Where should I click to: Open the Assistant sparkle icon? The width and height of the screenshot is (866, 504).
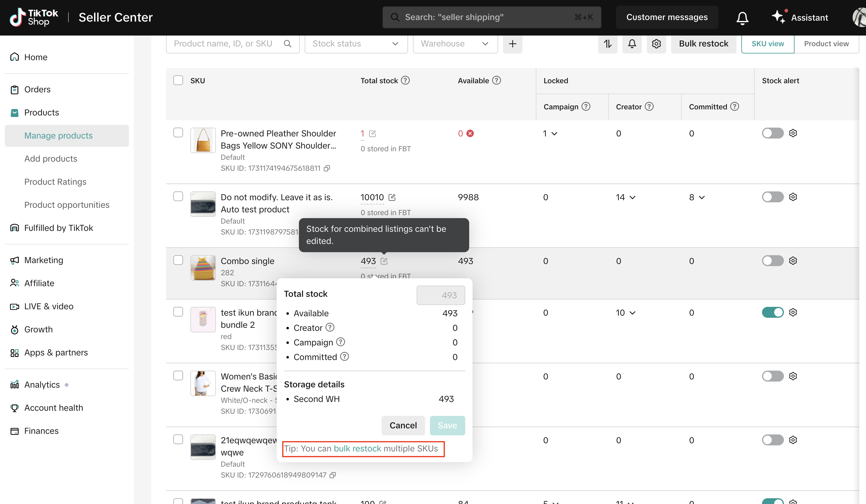click(x=778, y=17)
